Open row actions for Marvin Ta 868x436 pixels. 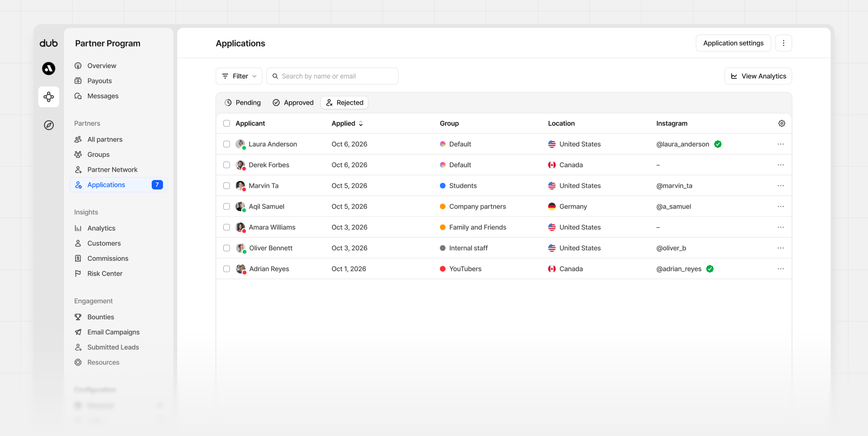tap(781, 186)
